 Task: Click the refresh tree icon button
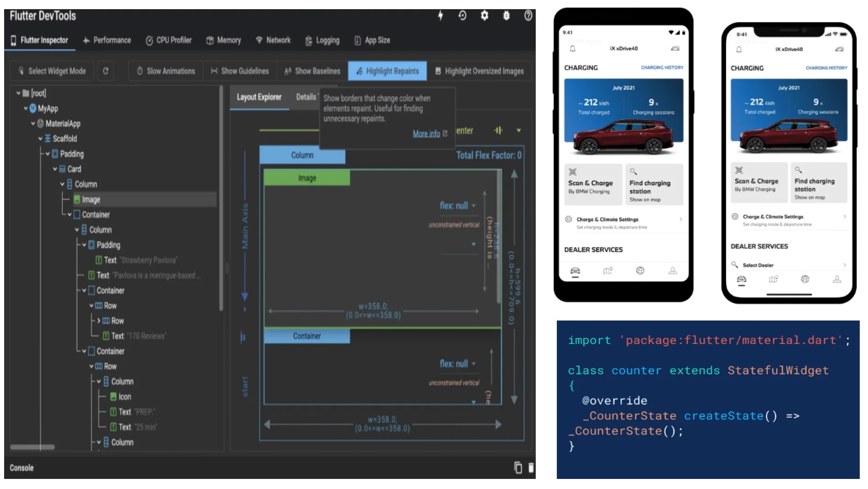point(105,71)
